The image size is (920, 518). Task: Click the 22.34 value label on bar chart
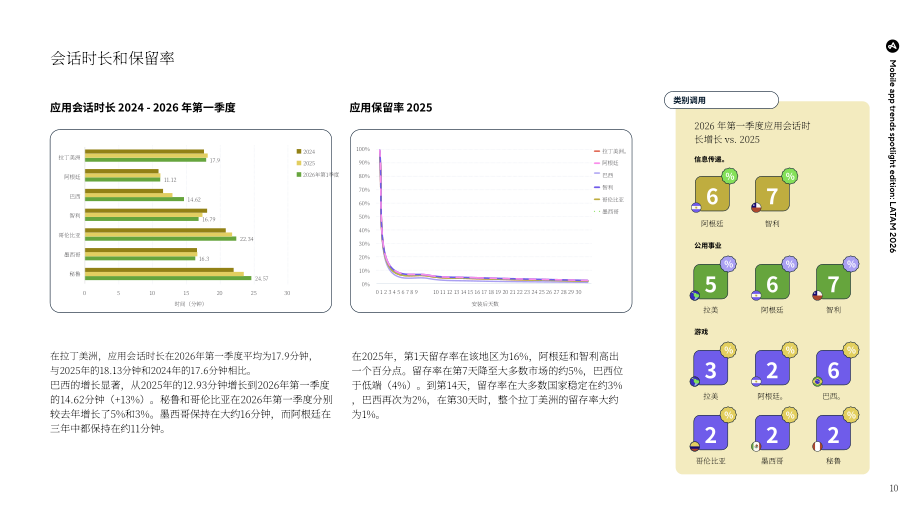(x=246, y=239)
